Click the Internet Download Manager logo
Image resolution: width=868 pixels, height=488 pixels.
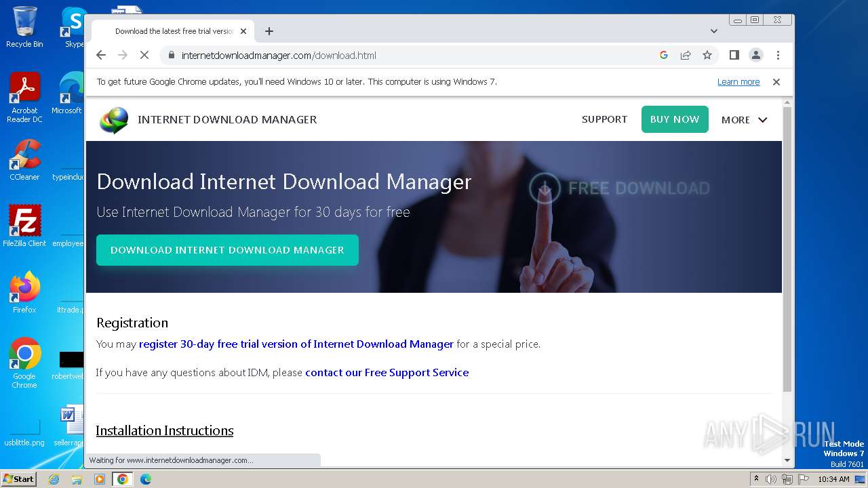tap(114, 120)
